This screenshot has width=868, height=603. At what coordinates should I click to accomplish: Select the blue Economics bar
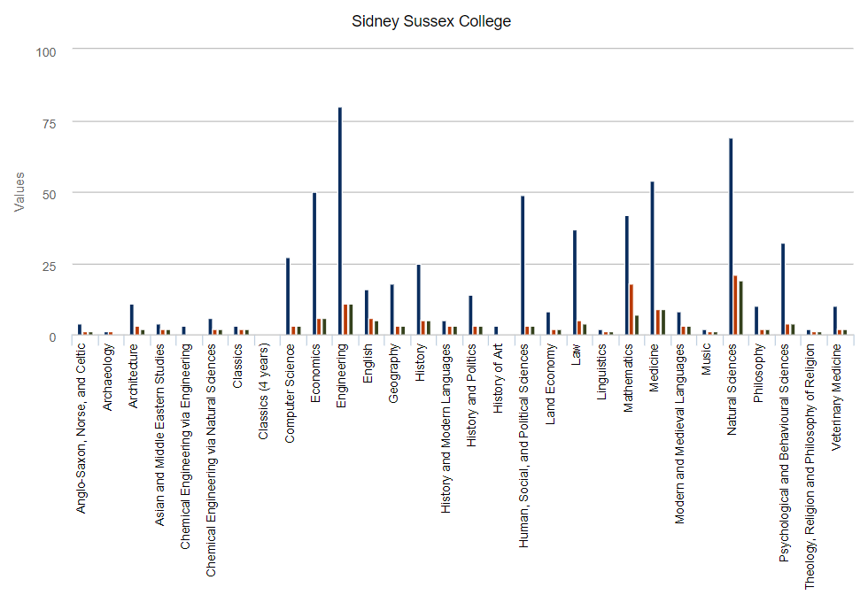(x=314, y=263)
